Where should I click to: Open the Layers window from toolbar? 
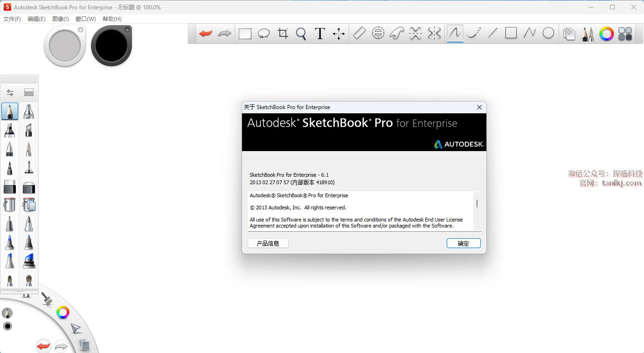pos(569,34)
